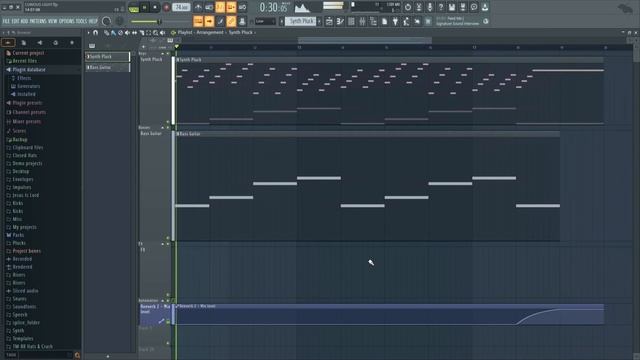Click the browser collapse-all arrow tab icon
This screenshot has height=360, width=640.
click(x=8, y=42)
